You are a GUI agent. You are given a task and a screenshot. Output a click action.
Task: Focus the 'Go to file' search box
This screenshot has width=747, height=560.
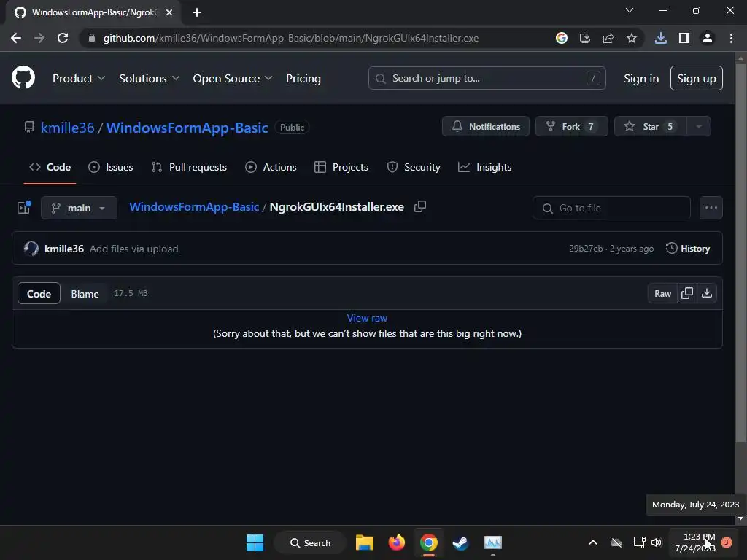click(611, 208)
